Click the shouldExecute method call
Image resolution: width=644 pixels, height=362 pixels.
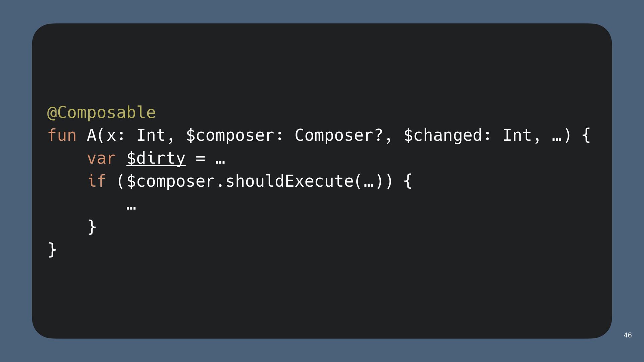(289, 181)
